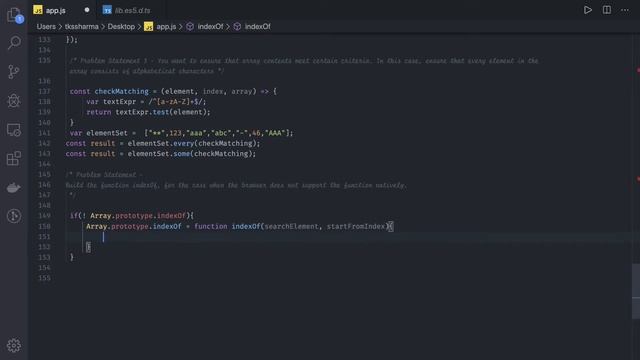The image size is (640, 360).
Task: Click the every method call on line 142
Action: (183, 143)
